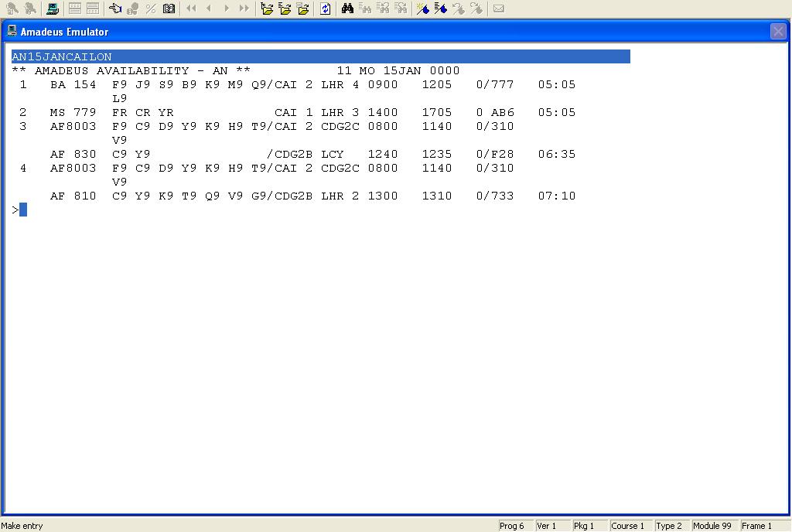
Task: Click flight AF 810 connecting to LHR
Action: 73,196
